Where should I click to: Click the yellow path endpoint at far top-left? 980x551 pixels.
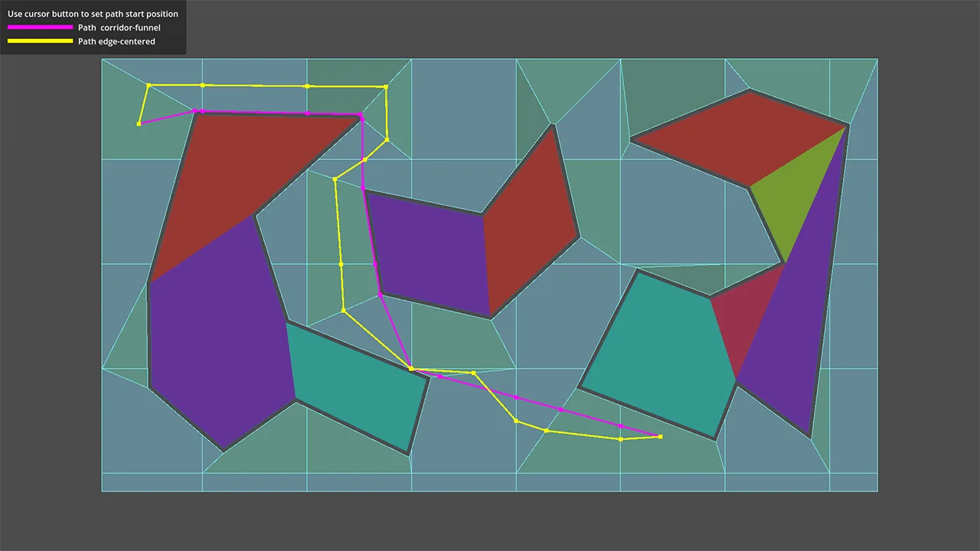[x=139, y=124]
